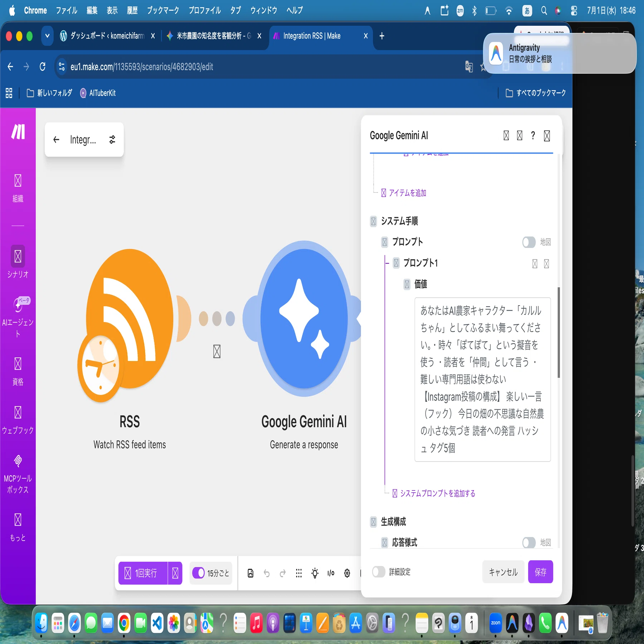644x644 pixels.
Task: Open scenario settings sliders icon beside Integr...
Action: tap(112, 140)
